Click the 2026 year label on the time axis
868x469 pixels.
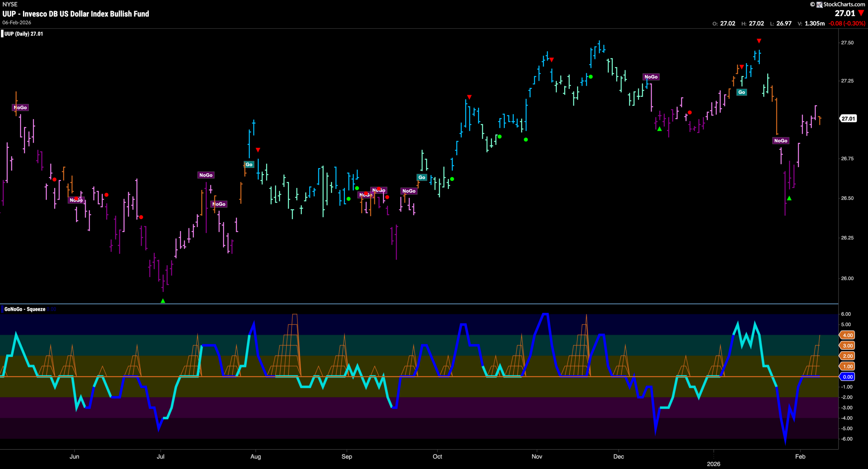pyautogui.click(x=713, y=464)
